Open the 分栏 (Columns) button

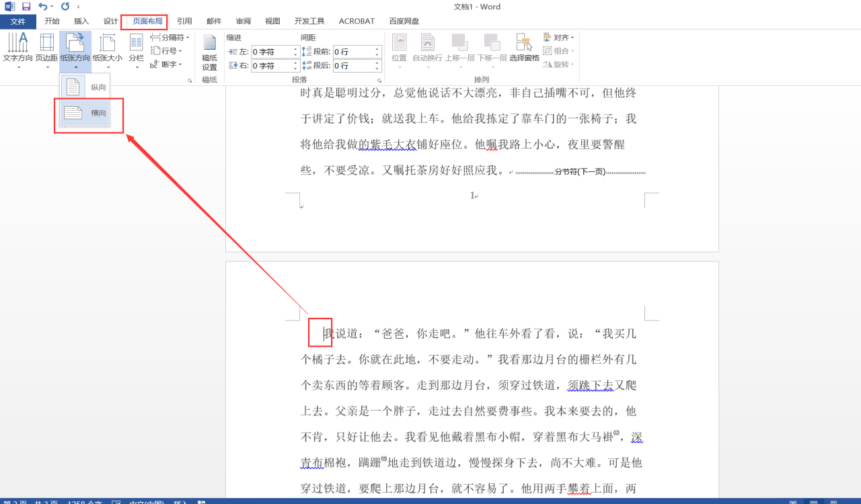click(137, 51)
